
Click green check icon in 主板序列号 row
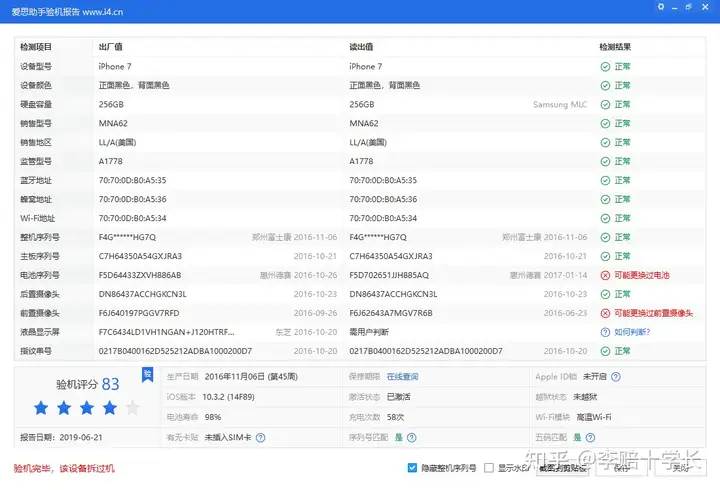pos(605,256)
